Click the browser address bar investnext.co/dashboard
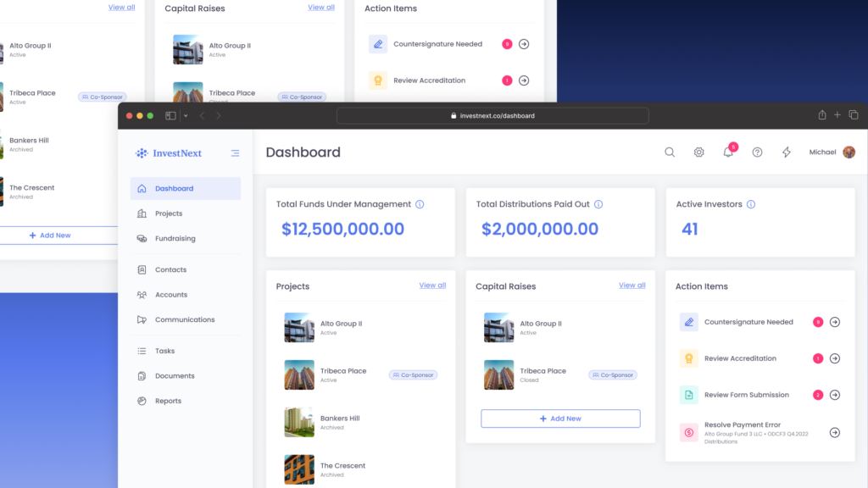Viewport: 868px width, 488px height. pyautogui.click(x=492, y=115)
